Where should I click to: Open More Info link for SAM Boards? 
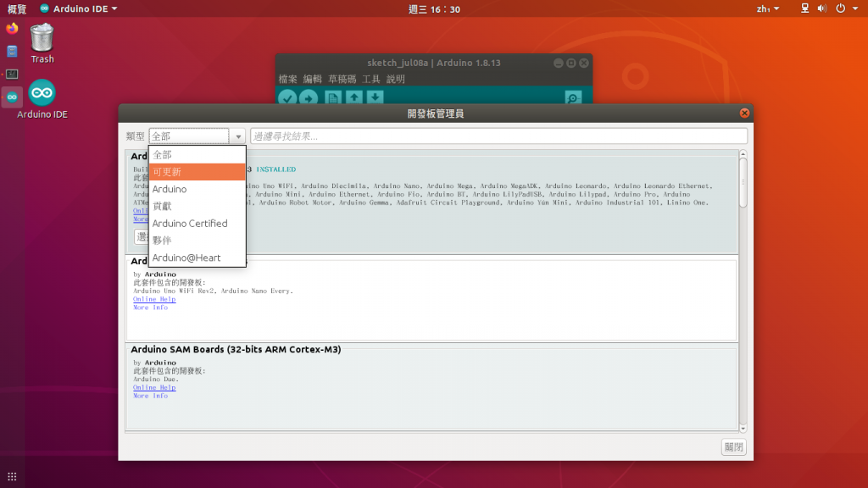pos(151,396)
